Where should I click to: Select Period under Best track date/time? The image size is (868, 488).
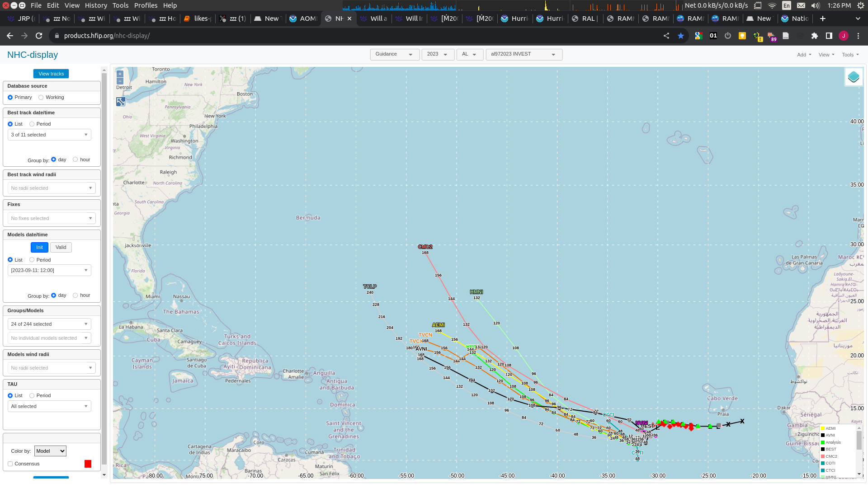coord(32,124)
